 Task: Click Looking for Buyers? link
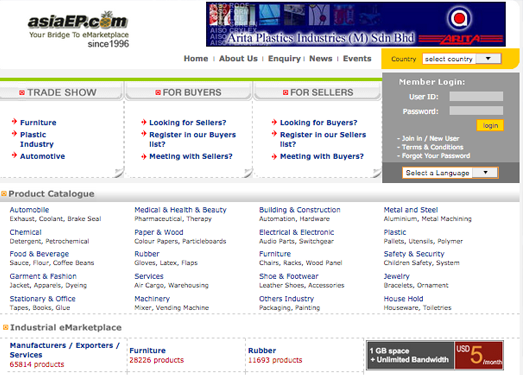point(319,122)
